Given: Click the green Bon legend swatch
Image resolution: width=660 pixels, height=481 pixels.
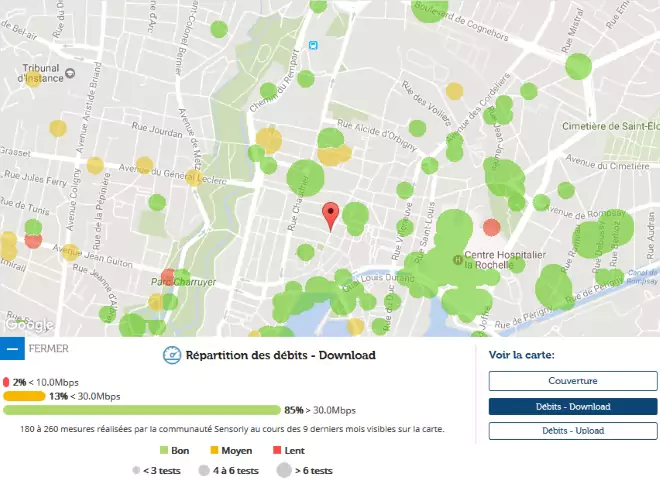Looking at the screenshot, I should [164, 451].
